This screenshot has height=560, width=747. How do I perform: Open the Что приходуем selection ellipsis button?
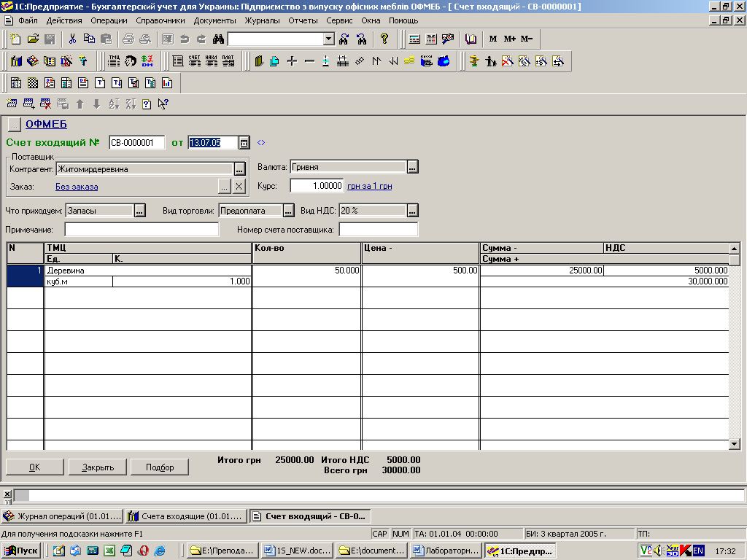(139, 211)
